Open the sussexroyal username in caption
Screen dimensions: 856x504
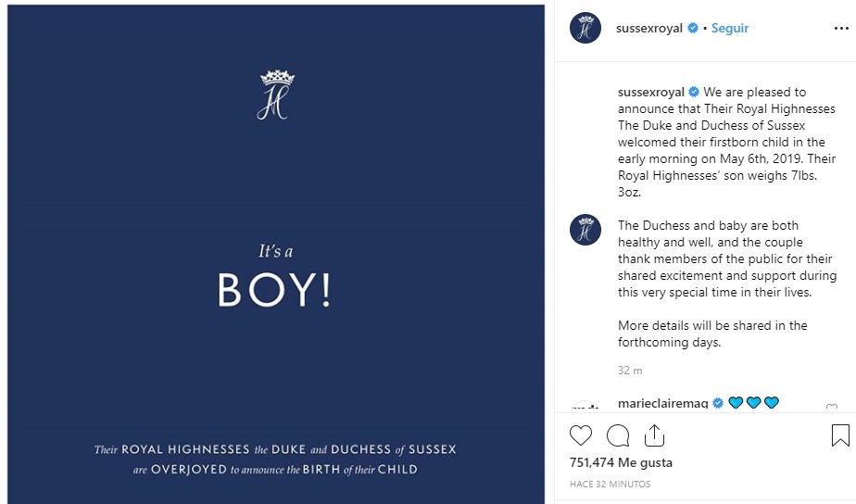(650, 93)
